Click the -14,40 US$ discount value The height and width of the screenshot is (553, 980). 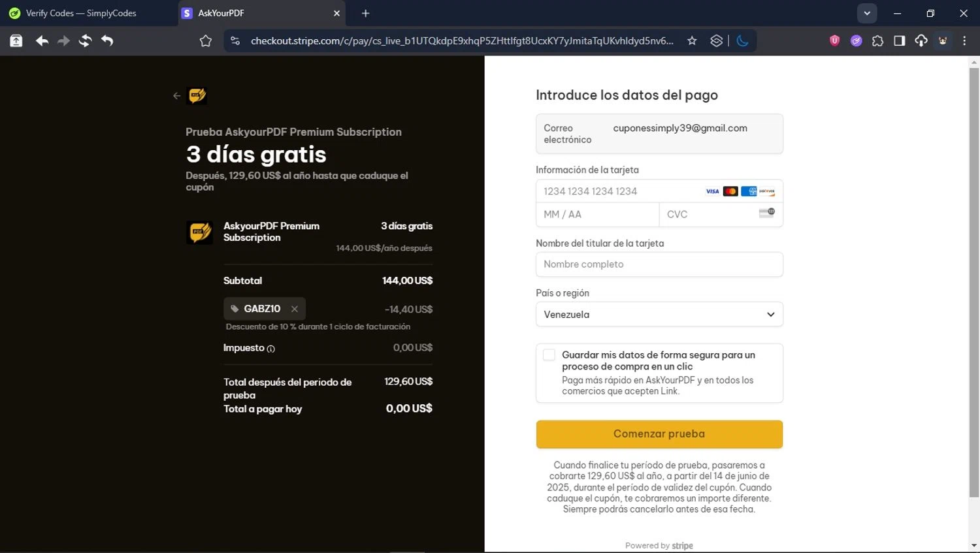408,309
